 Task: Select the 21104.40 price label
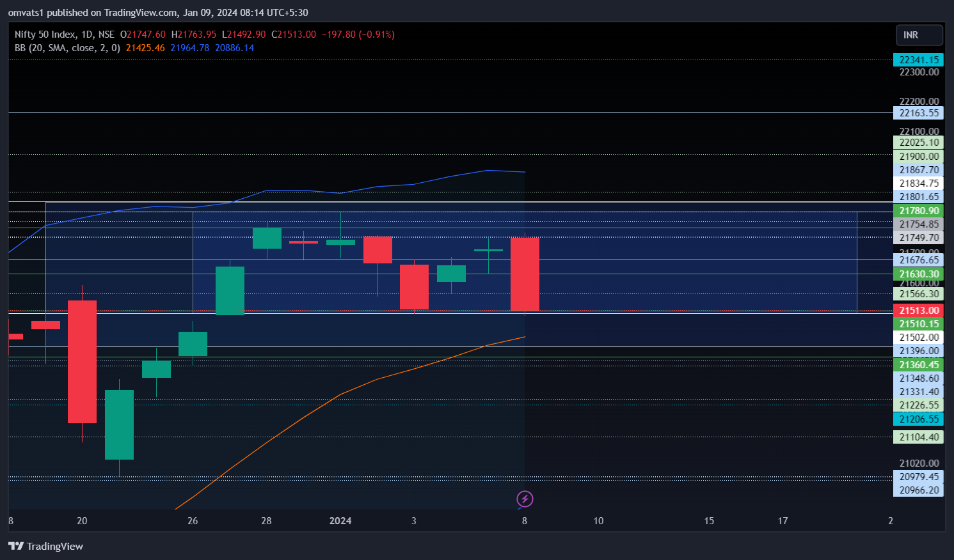tap(918, 437)
